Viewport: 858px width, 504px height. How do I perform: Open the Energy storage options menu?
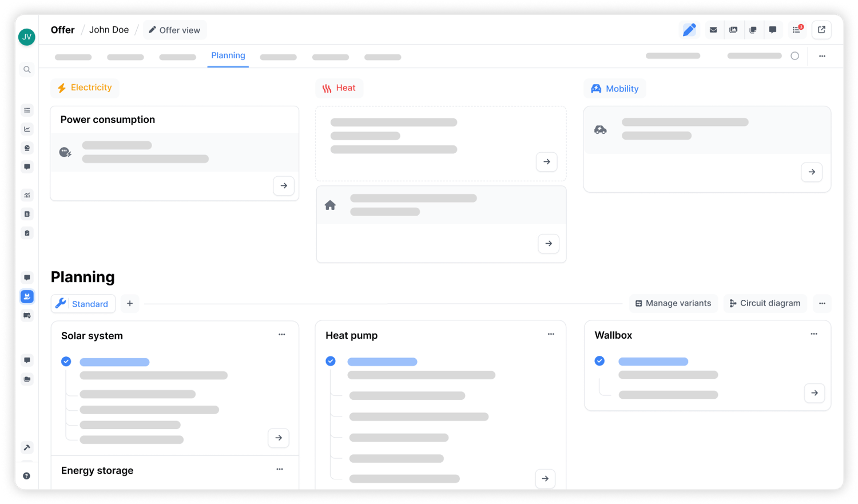280,470
